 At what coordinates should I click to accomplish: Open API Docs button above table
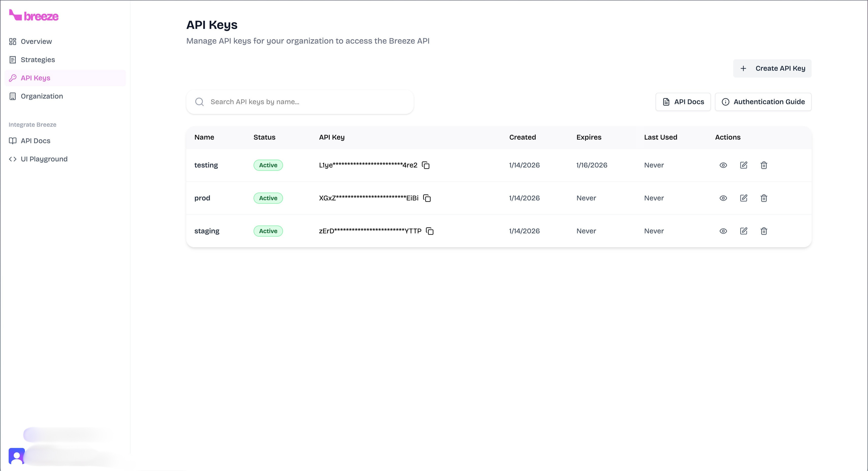(683, 102)
